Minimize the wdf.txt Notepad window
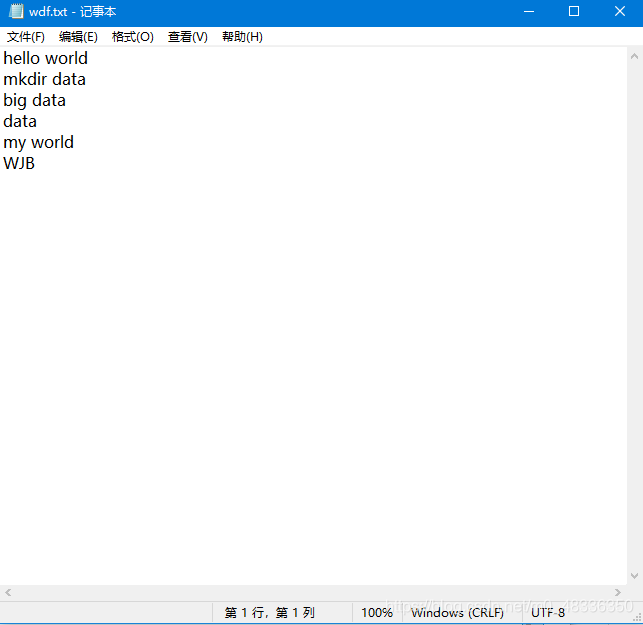 [529, 11]
